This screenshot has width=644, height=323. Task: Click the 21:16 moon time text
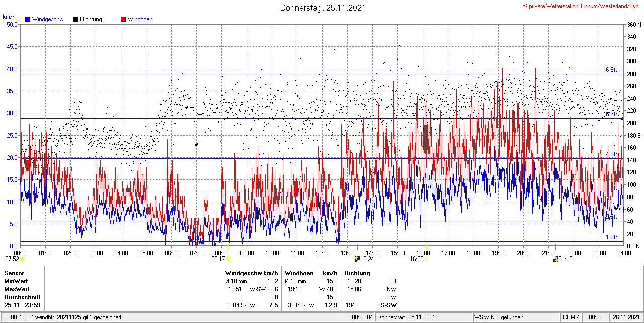pos(566,259)
